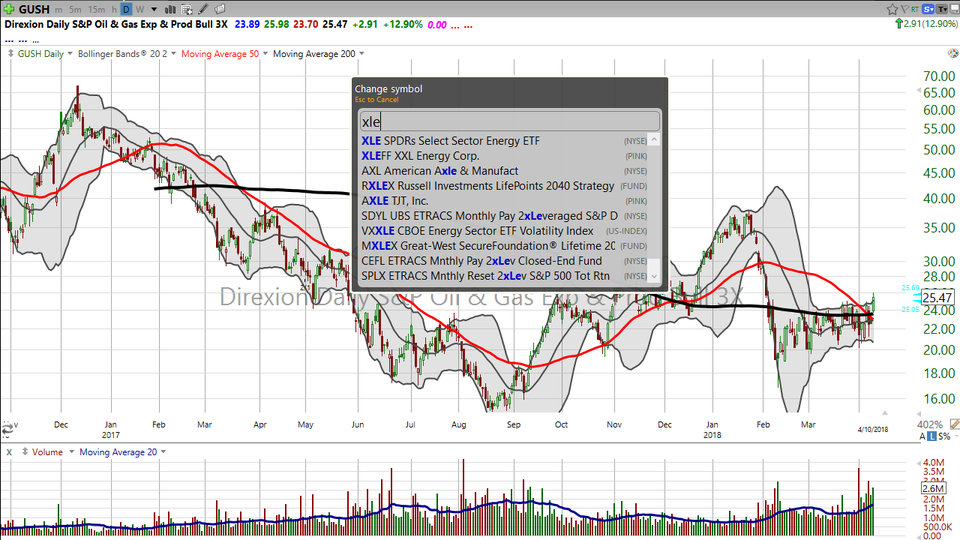
Task: Open GUSH Daily plot dropdown
Action: (x=70, y=54)
